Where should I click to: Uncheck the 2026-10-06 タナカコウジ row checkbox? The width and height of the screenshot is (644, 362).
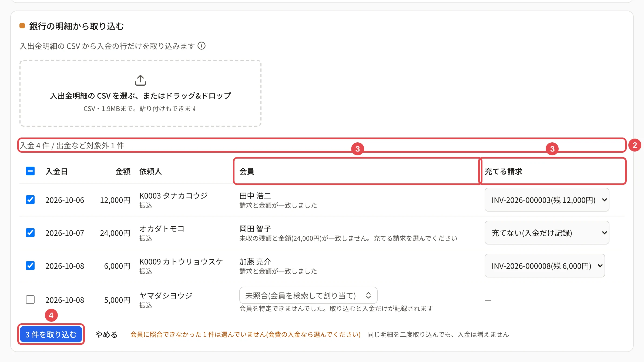pos(30,200)
